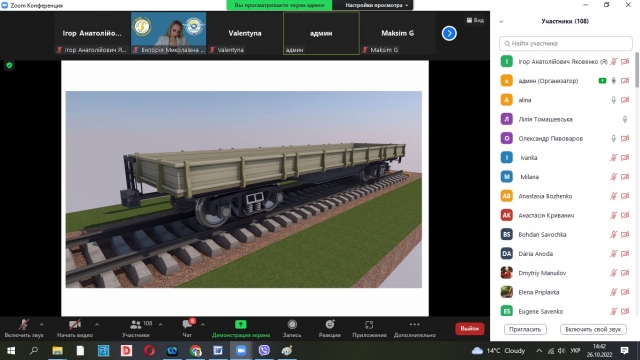Open the Дополнительно three-dots menu

click(x=414, y=324)
